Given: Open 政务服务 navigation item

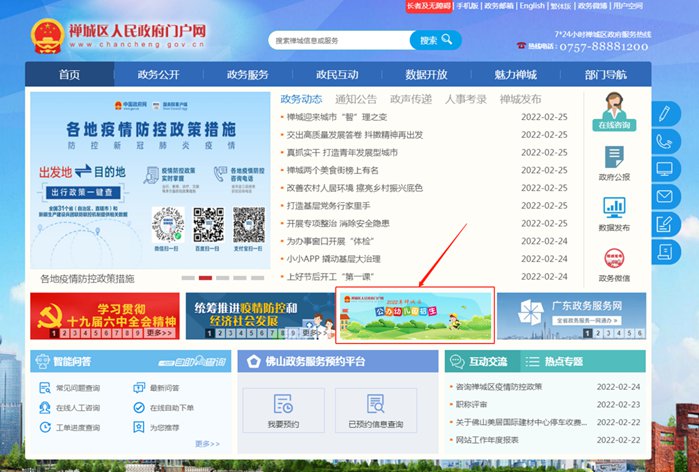Looking at the screenshot, I should 248,74.
